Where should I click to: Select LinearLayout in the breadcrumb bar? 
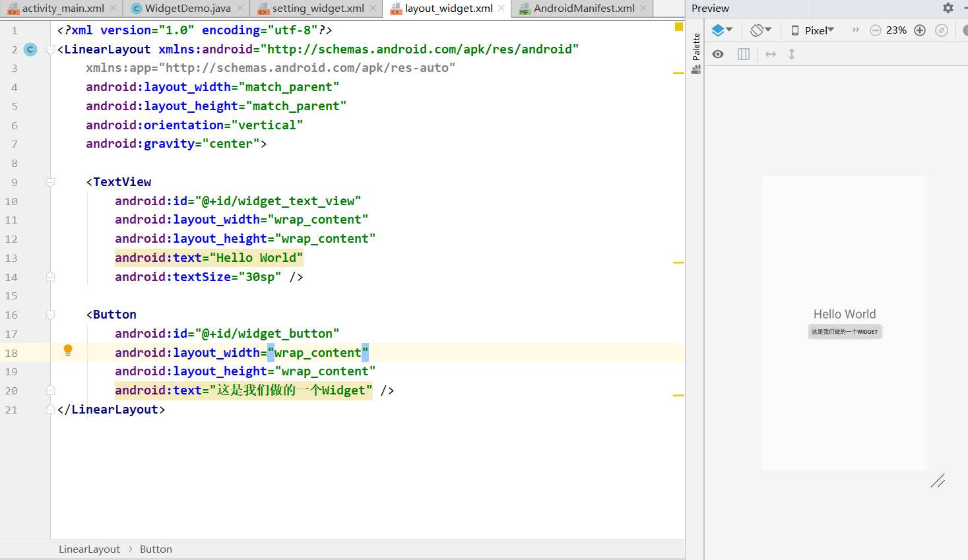click(89, 549)
